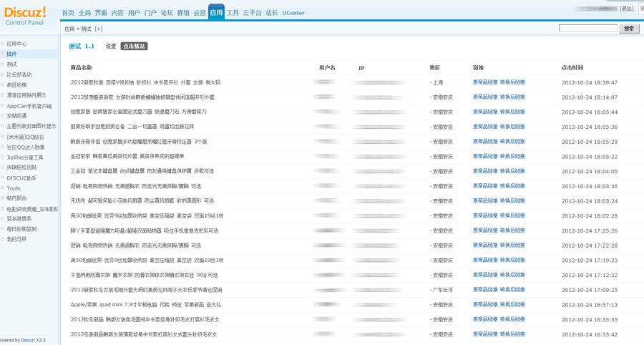Open 签名进度条 in the sidebar
This screenshot has width=644, height=345.
pos(19,219)
